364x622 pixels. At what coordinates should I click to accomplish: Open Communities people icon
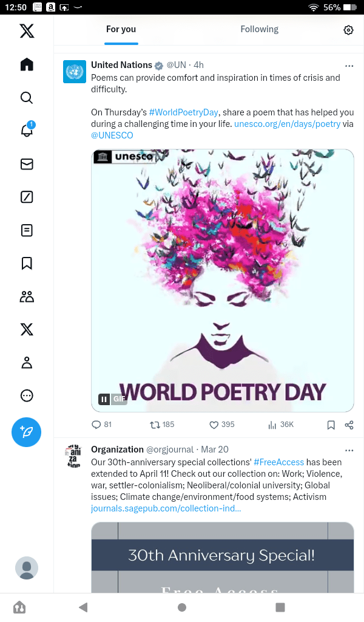(27, 296)
